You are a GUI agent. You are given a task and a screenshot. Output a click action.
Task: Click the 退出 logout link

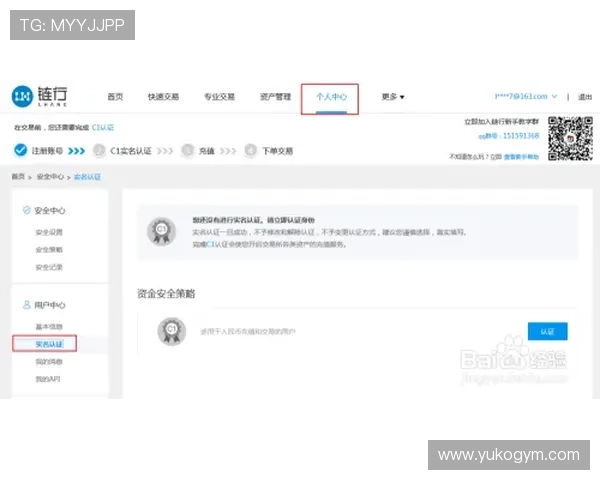pyautogui.click(x=585, y=97)
